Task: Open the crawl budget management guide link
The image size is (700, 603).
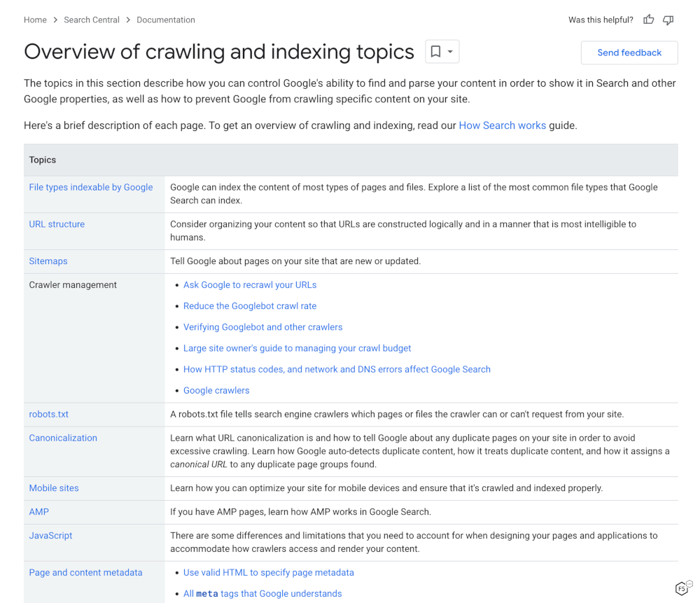Action: tap(297, 348)
